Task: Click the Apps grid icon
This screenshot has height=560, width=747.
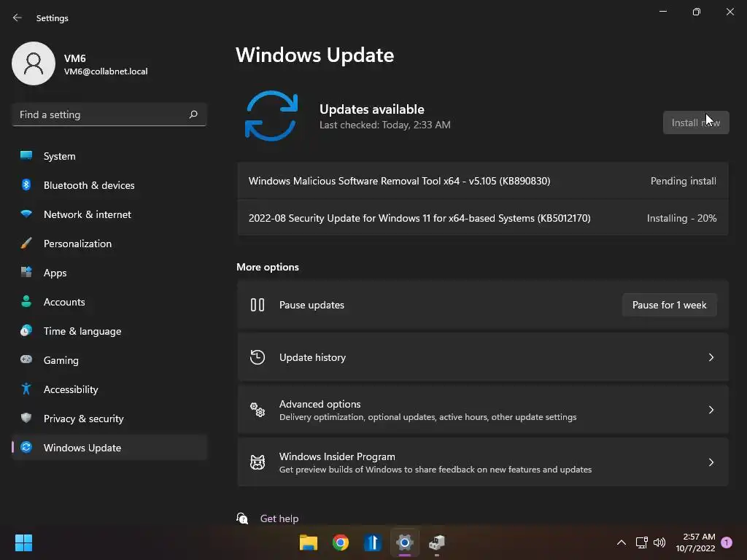Action: 26,273
